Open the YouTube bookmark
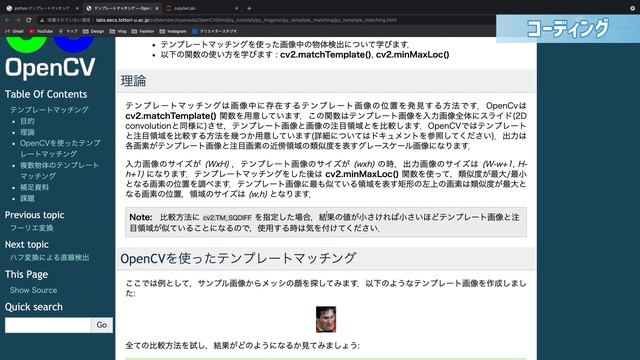Screen dimensions: 640x360 pos(41,31)
